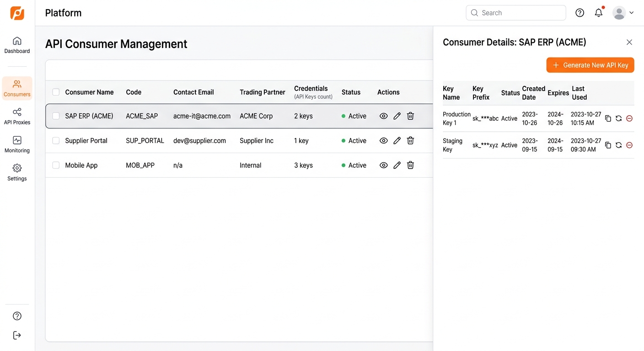Close the Consumer Details panel
Screen dimensions: 644x351
pyautogui.click(x=629, y=42)
